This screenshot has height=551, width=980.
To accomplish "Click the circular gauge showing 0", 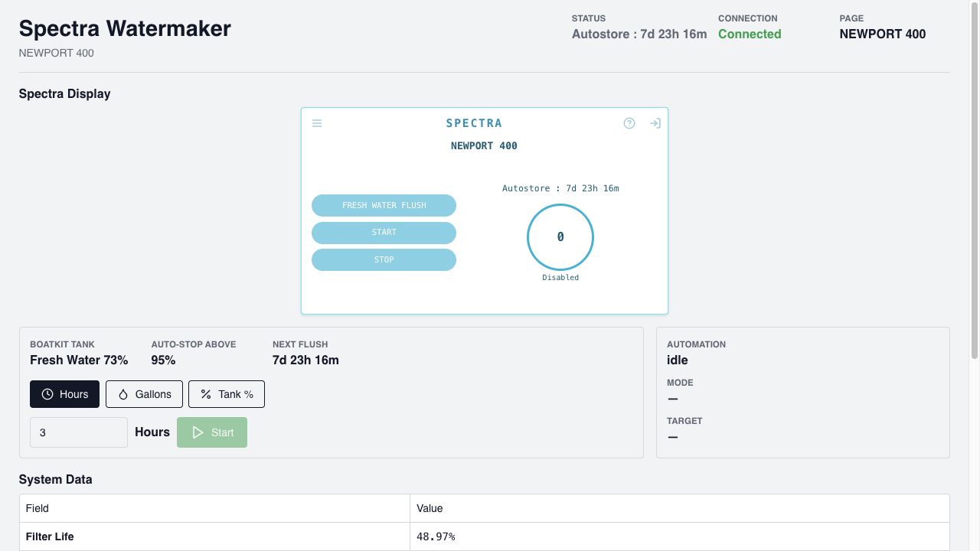I will coord(560,237).
